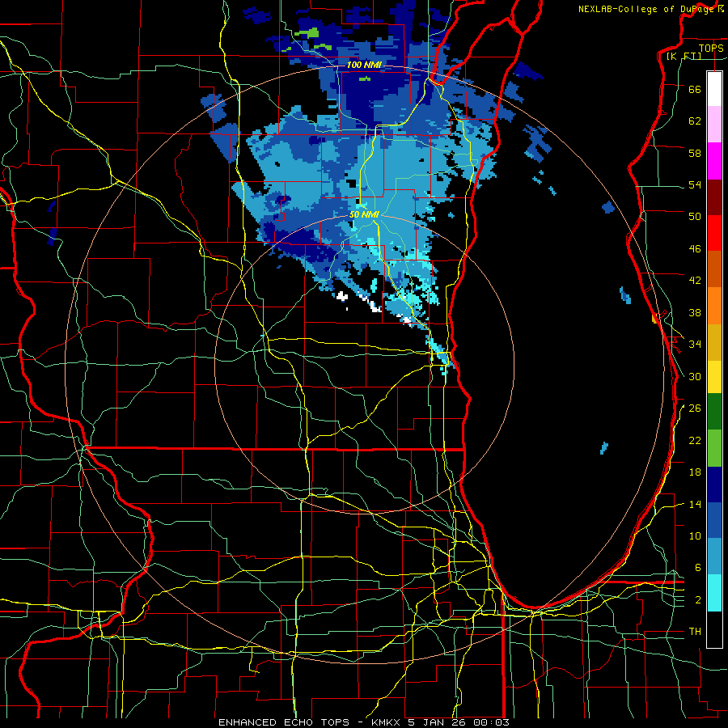Click the navy blue 18 kft swatch
The height and width of the screenshot is (728, 728).
(x=714, y=485)
